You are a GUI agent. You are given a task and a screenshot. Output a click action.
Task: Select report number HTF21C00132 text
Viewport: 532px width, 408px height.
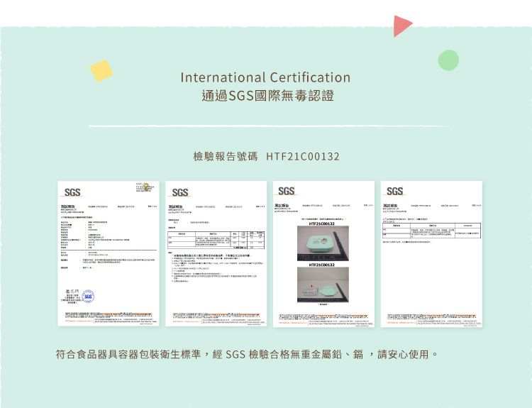[303, 157]
